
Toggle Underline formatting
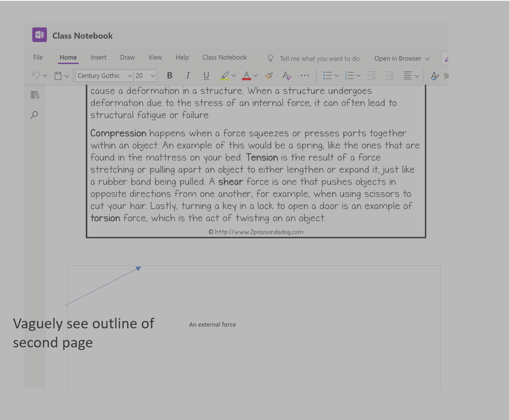206,75
